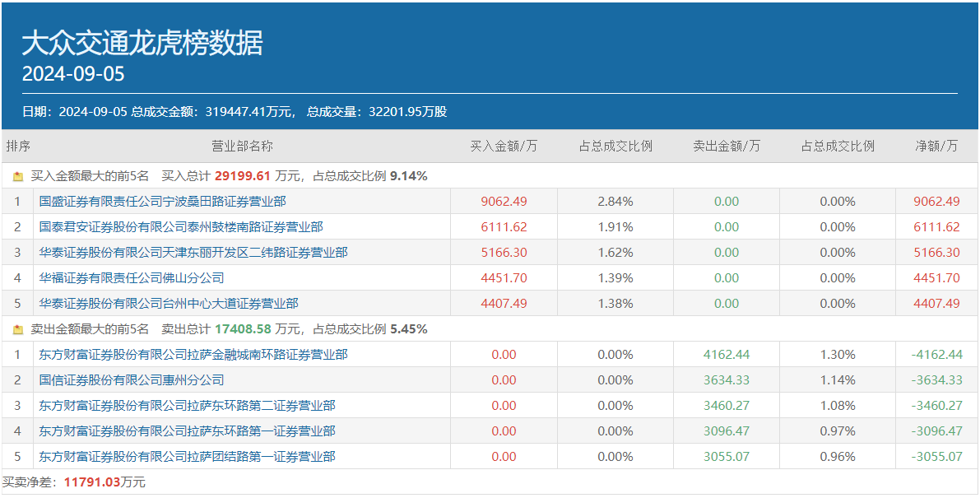Click the 卖出金额/万 column header
This screenshot has height=498, width=980.
(x=727, y=147)
